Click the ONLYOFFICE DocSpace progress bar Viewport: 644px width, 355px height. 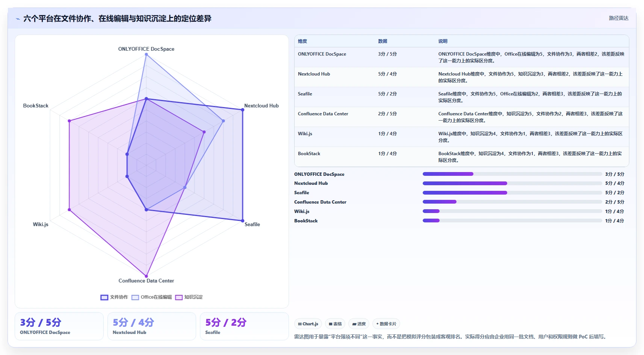point(512,174)
